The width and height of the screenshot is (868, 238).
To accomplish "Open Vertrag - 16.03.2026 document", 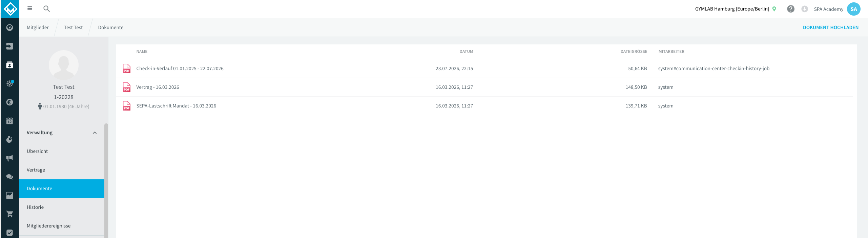I will [158, 87].
